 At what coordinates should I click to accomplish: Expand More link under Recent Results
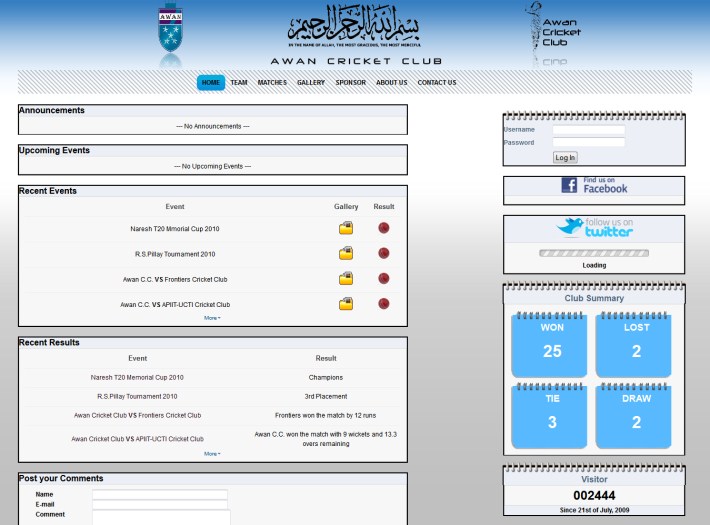pos(212,453)
